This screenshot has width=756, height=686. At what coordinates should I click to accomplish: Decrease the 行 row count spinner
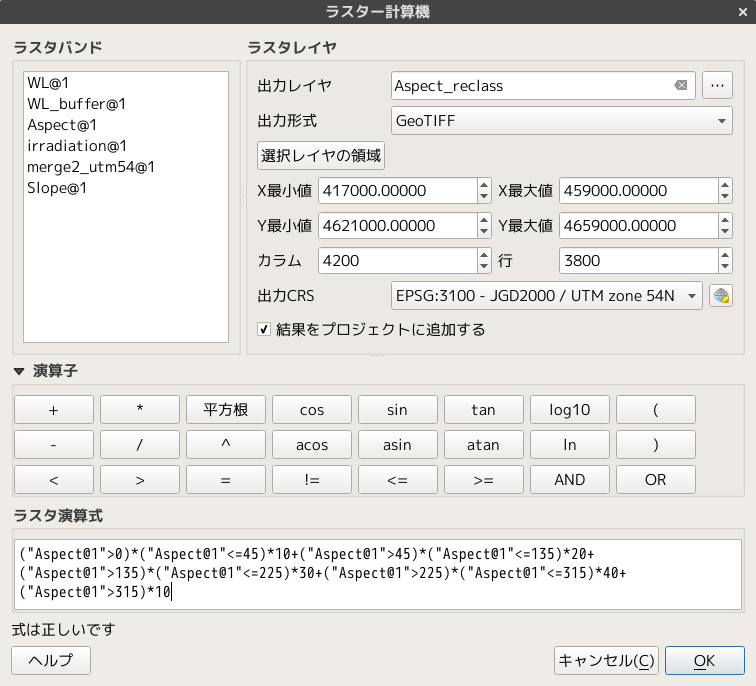725,267
